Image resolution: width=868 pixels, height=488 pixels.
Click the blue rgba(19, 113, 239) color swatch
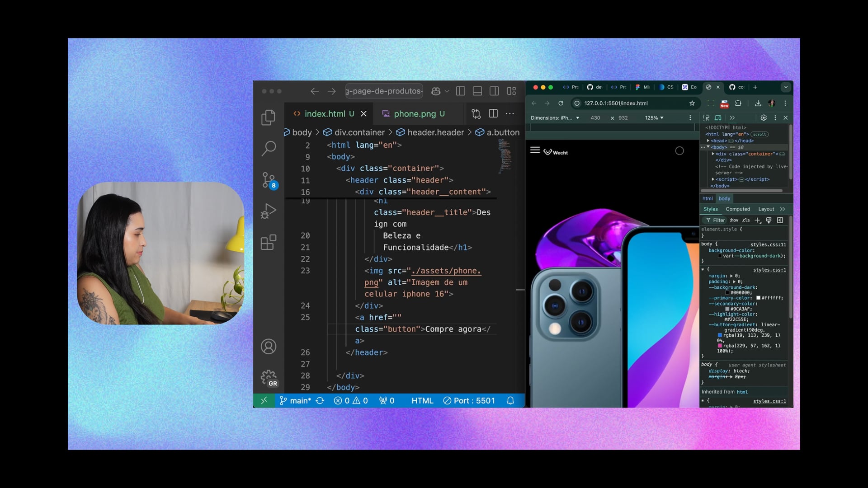[720, 335]
